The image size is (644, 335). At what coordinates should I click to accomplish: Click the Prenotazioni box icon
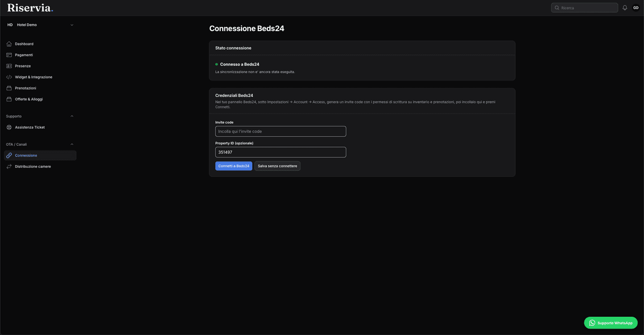tap(9, 88)
